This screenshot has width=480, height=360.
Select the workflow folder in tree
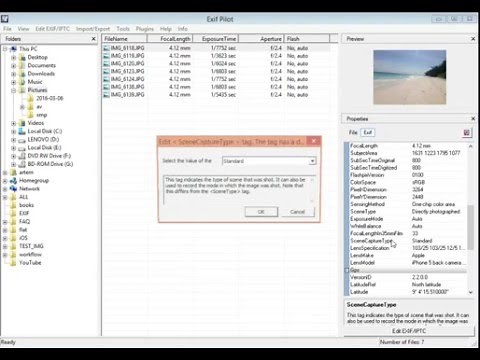[30, 254]
